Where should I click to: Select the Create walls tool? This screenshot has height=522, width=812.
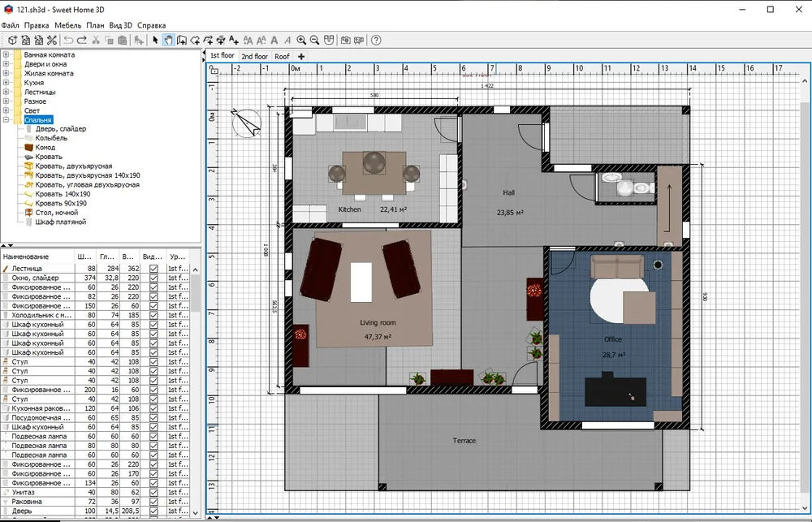point(181,40)
